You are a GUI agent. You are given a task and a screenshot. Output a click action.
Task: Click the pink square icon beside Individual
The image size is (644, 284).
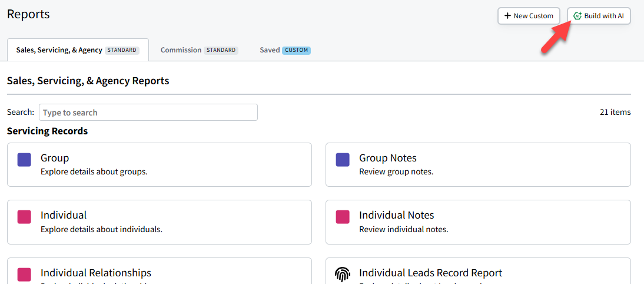24,217
